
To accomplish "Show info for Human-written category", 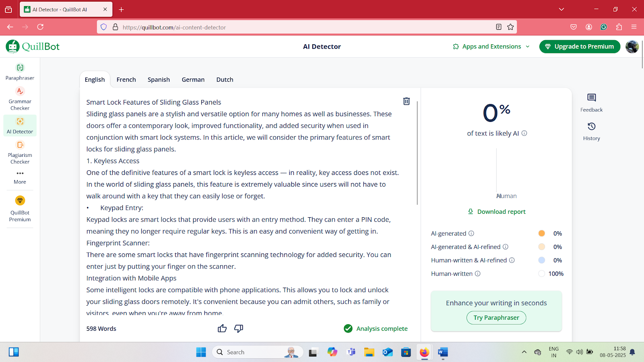I will point(478,274).
